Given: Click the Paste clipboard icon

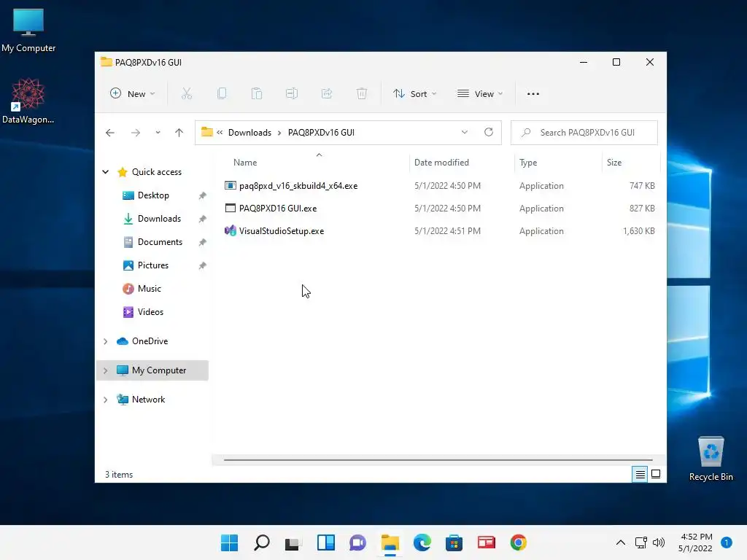Looking at the screenshot, I should point(257,94).
